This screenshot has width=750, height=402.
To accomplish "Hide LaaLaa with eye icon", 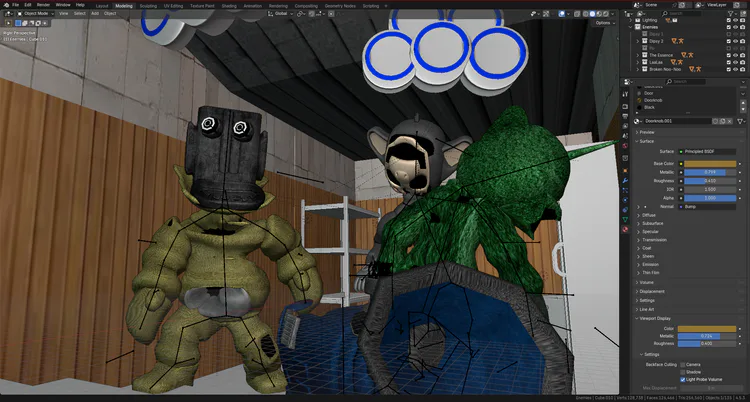I will point(735,62).
